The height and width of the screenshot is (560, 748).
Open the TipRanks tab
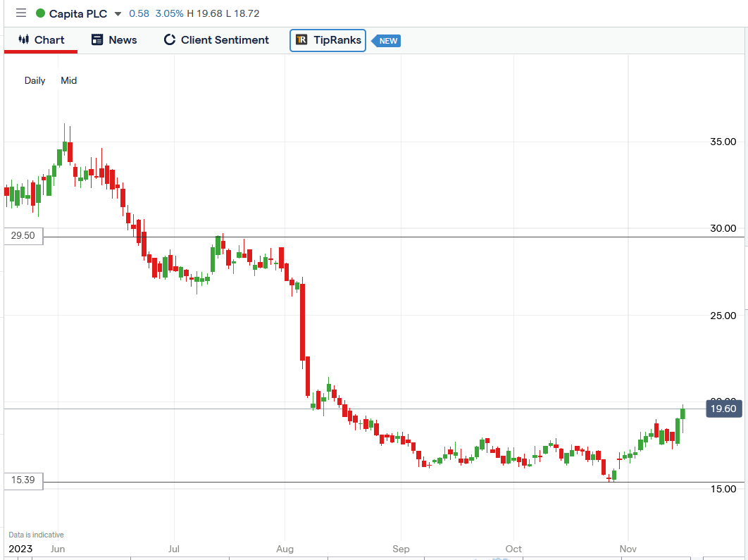pos(328,40)
